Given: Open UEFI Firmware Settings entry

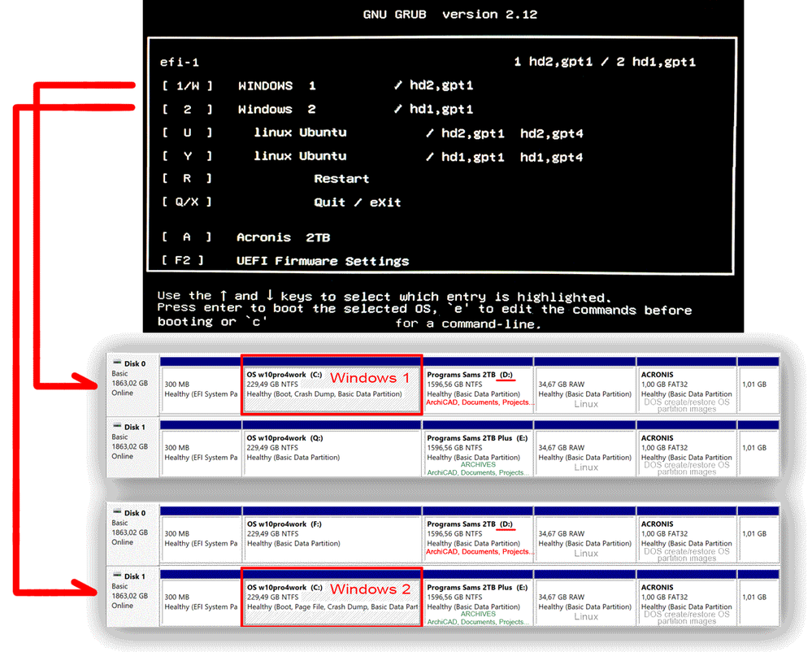Looking at the screenshot, I should (x=285, y=260).
